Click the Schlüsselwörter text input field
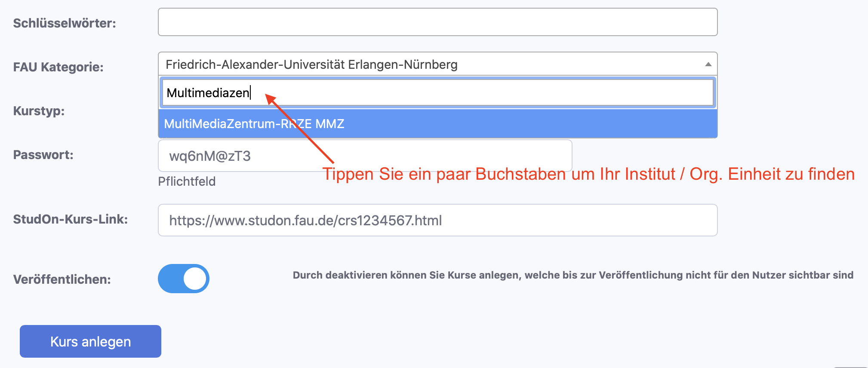This screenshot has width=868, height=368. click(437, 22)
